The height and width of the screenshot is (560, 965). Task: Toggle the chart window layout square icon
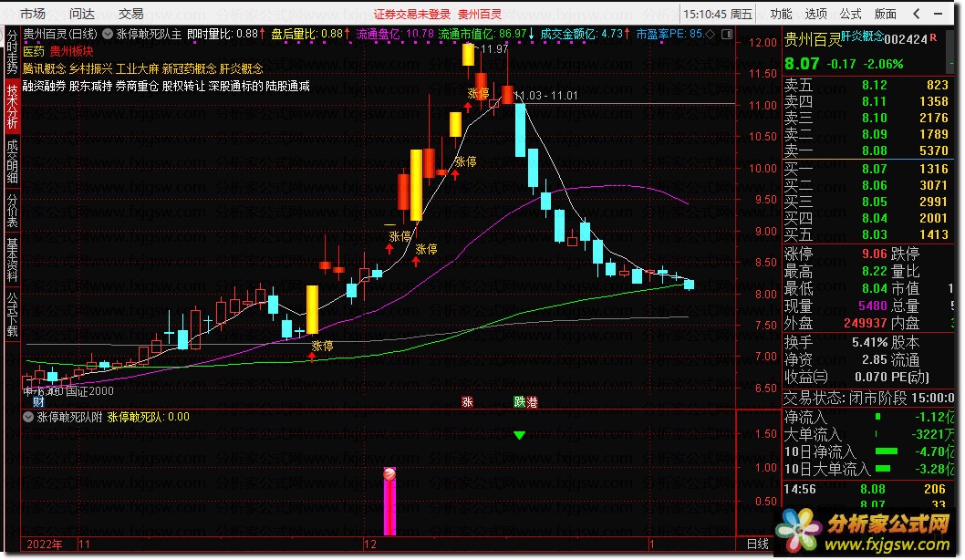pos(727,35)
